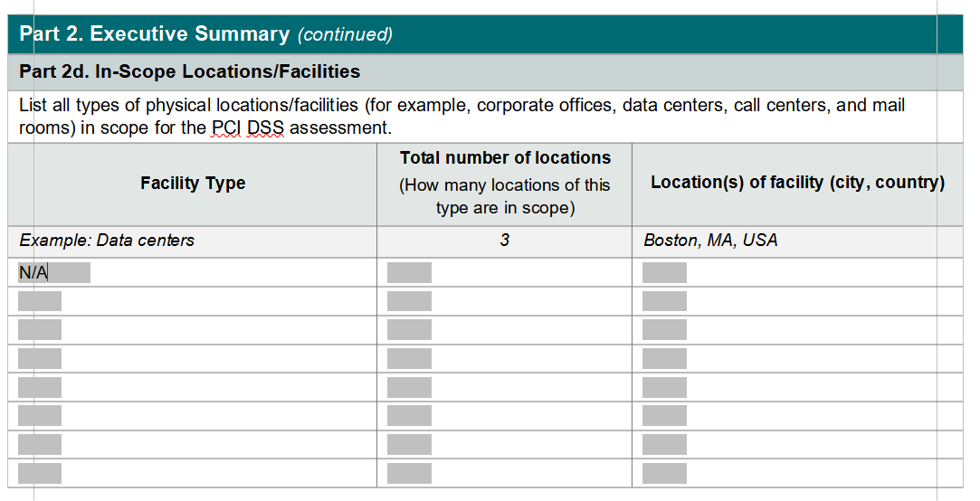
Task: Click the 'Example: Data centers' cell
Action: click(107, 241)
